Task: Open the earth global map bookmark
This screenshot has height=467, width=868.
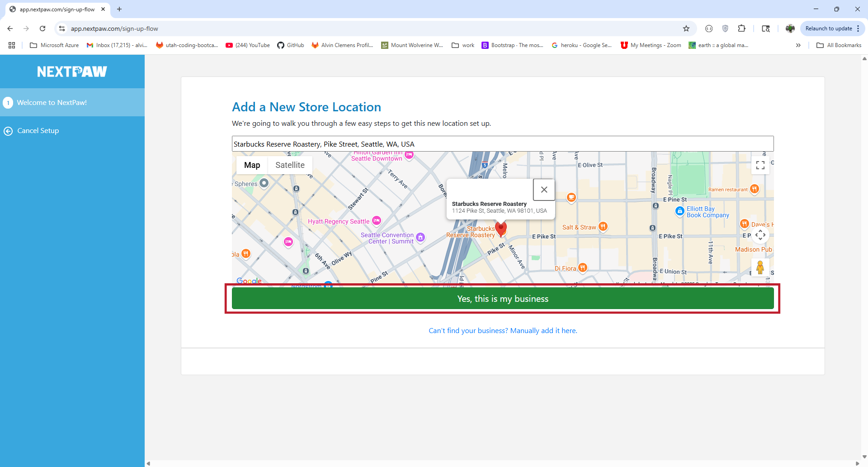Action: (x=718, y=45)
